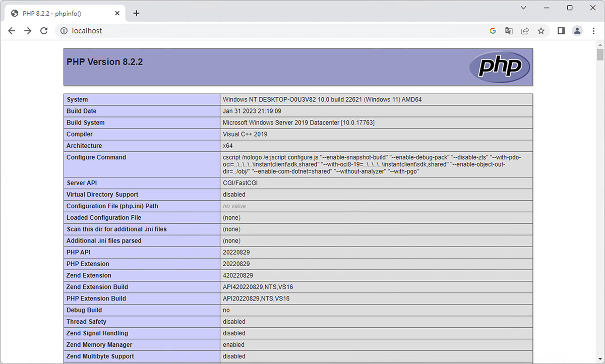Select the 'PHP API' label

click(79, 253)
